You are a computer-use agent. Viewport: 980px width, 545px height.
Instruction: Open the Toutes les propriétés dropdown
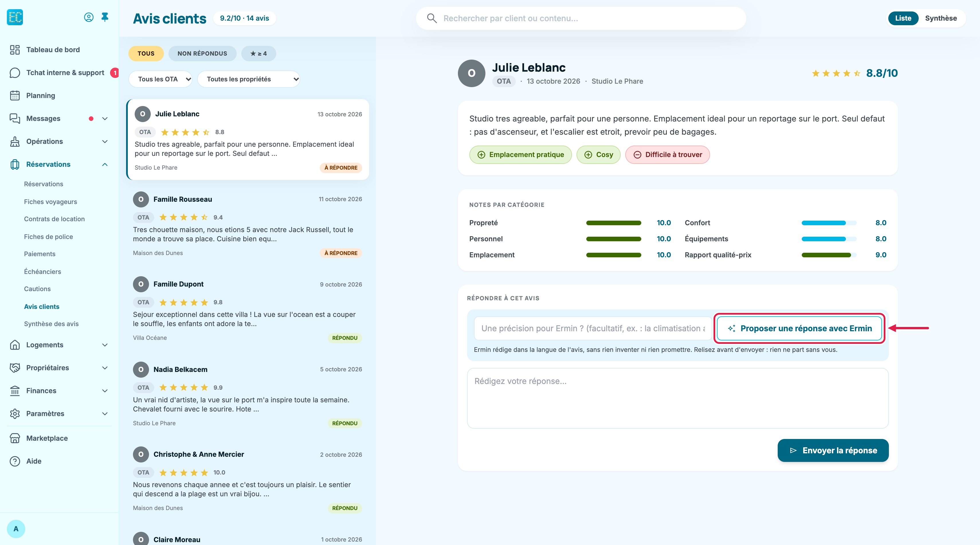tap(249, 79)
